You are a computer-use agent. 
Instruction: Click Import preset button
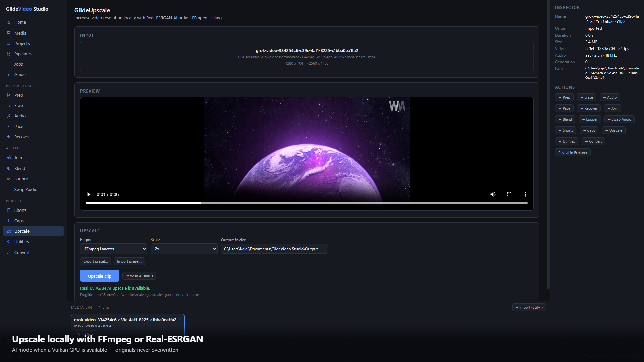tap(129, 261)
